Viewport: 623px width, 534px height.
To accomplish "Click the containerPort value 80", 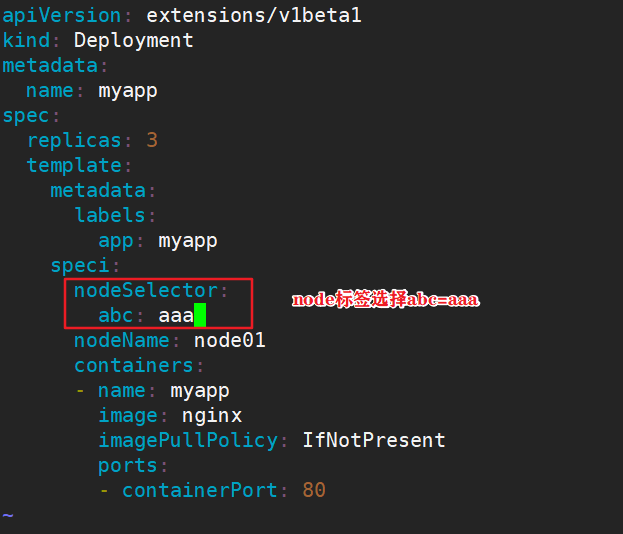I will click(x=314, y=490).
